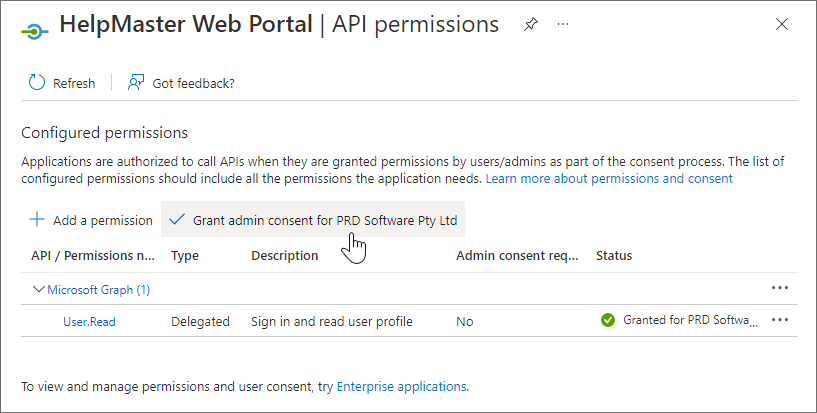The image size is (817, 413).
Task: Click the feedback person icon
Action: tap(135, 82)
